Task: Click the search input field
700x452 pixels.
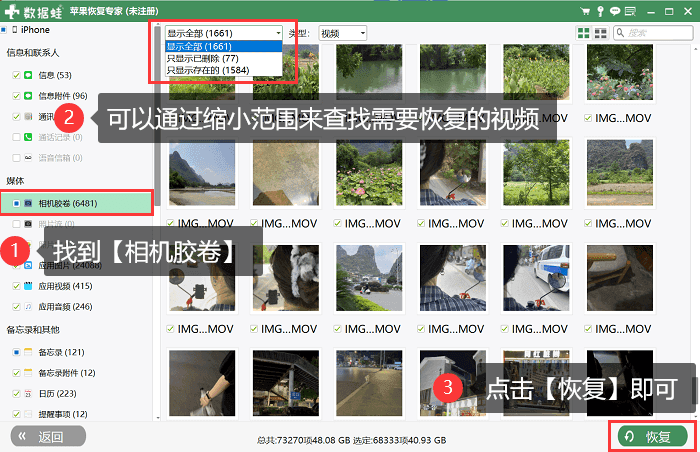Action: click(x=653, y=33)
